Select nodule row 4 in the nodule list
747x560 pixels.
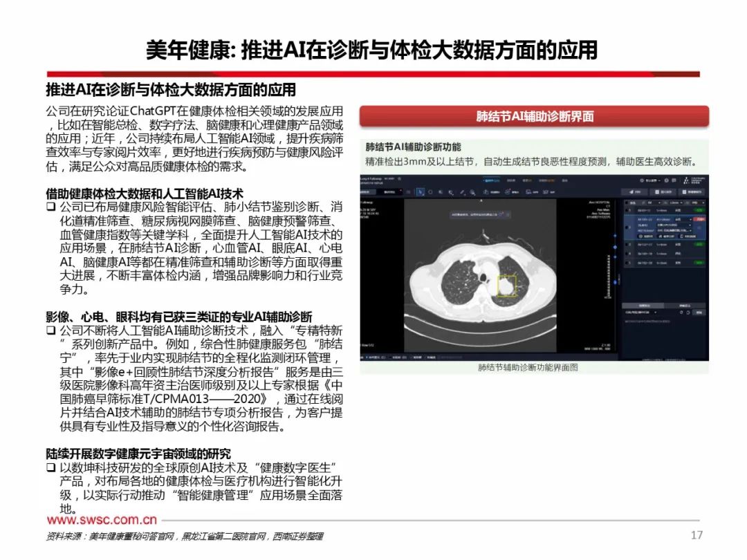[x=665, y=253]
